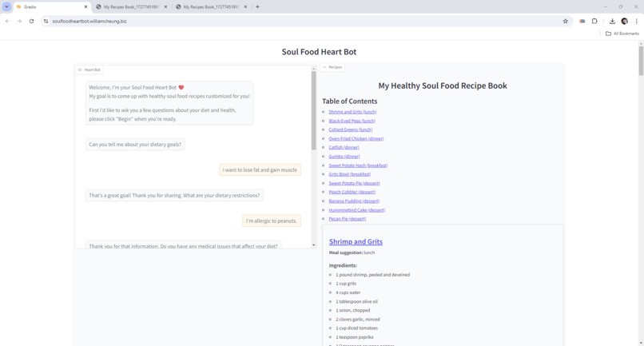Image resolution: width=644 pixels, height=346 pixels.
Task: Open the downloads icon in toolbar
Action: pyautogui.click(x=612, y=21)
